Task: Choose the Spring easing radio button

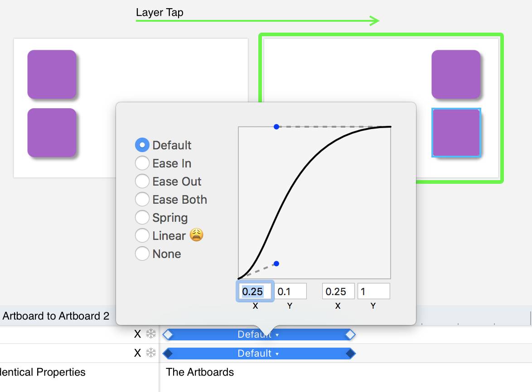Action: point(142,218)
